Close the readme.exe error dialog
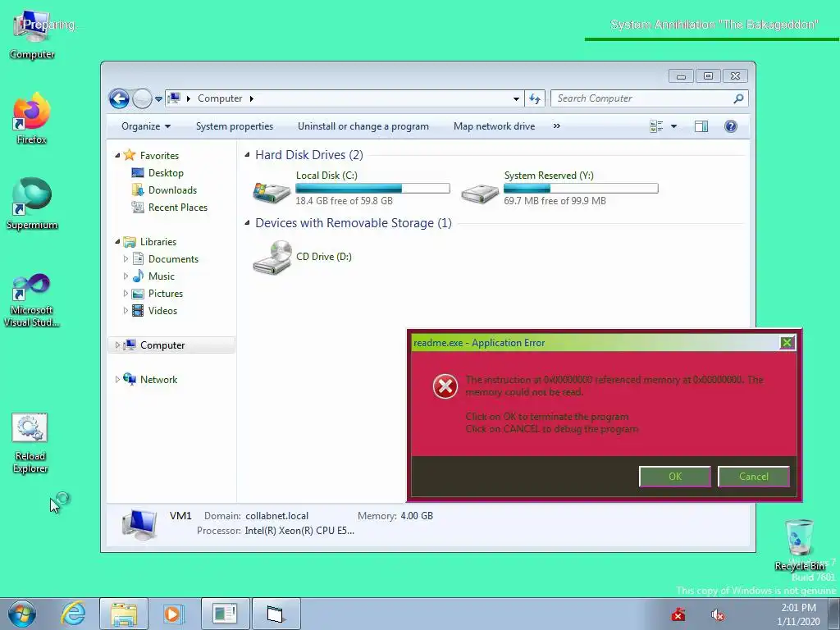Viewport: 840px width, 630px height. [787, 343]
